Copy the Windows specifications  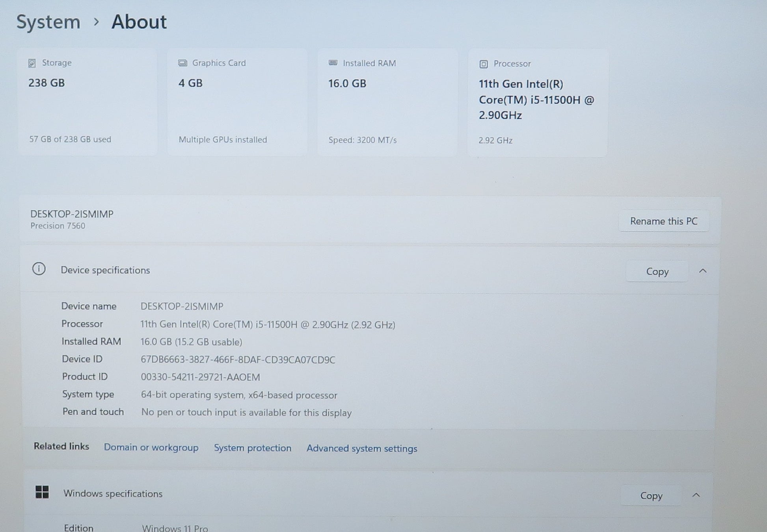click(x=651, y=495)
